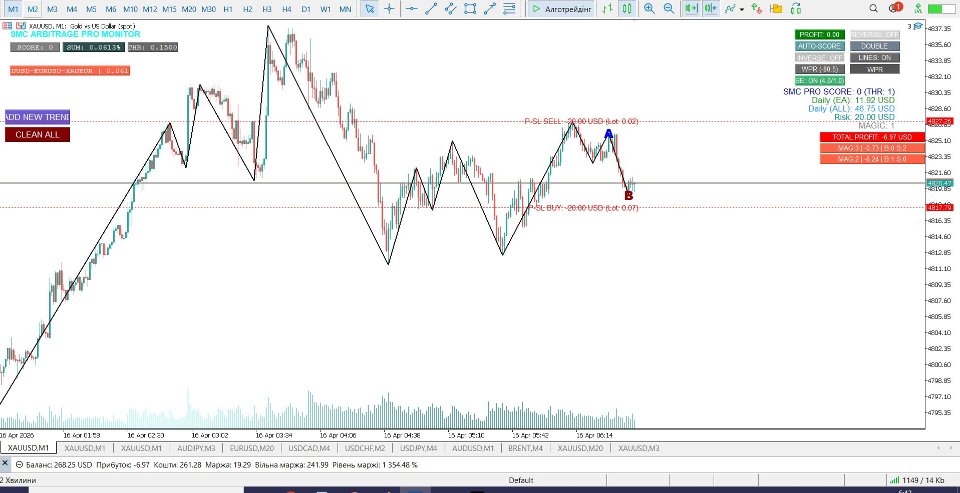Viewport: 960px width, 493px height.
Task: Switch chart to candlestick display
Action: 626,9
